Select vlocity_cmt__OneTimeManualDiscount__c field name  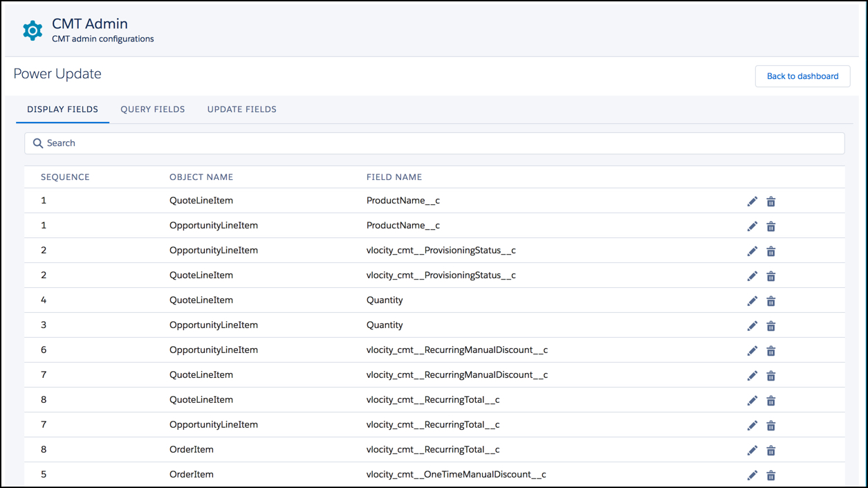pyautogui.click(x=456, y=475)
